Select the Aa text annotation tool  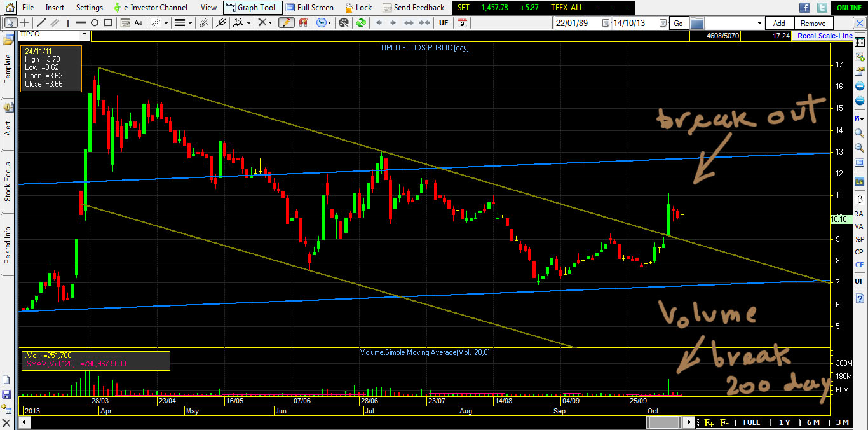tap(139, 22)
